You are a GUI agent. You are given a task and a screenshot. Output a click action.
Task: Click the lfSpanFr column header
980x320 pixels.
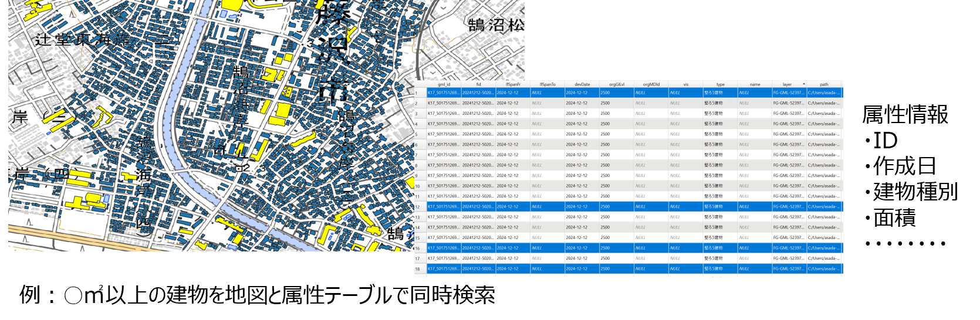(512, 84)
